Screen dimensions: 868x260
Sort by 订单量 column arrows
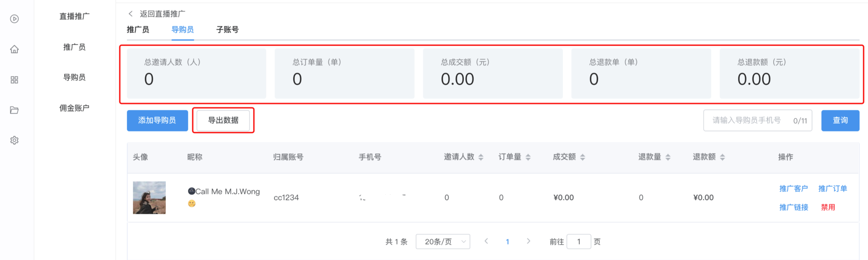coord(528,157)
